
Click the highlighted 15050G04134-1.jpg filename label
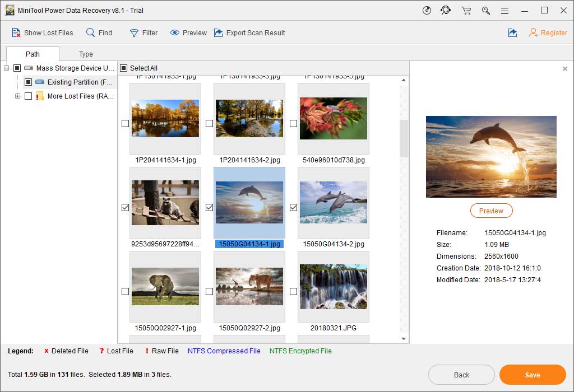click(249, 244)
